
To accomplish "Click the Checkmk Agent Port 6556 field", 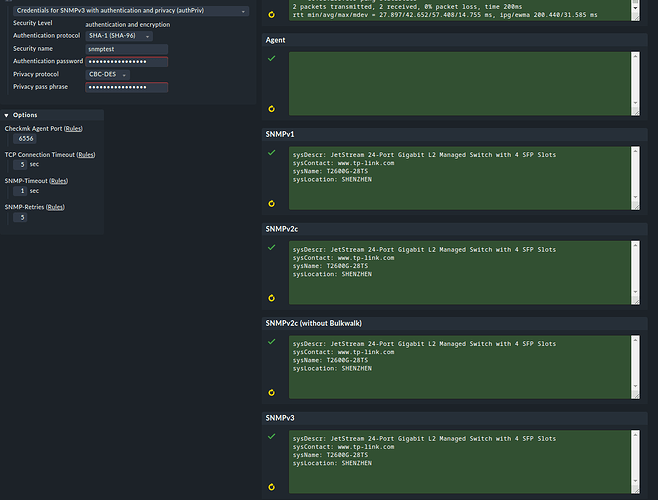I will pos(27,139).
